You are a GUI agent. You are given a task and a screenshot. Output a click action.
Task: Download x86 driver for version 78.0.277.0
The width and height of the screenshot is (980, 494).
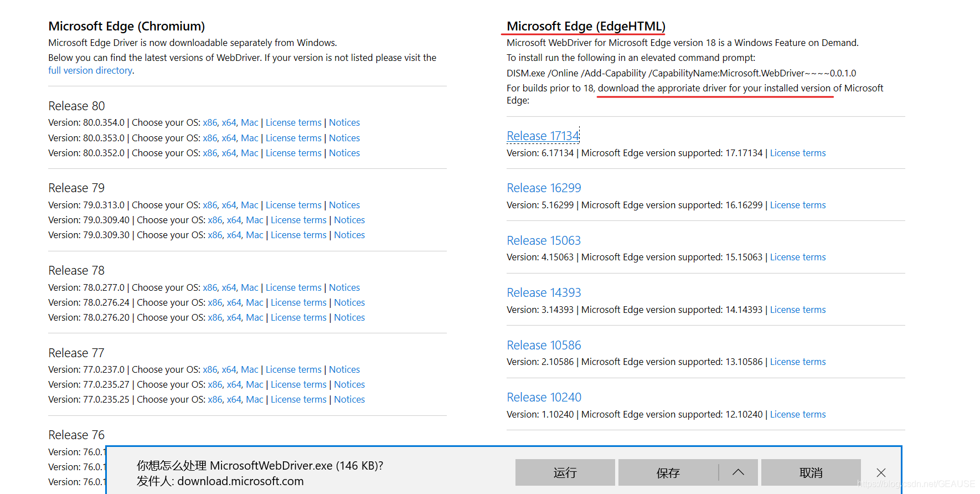(210, 287)
